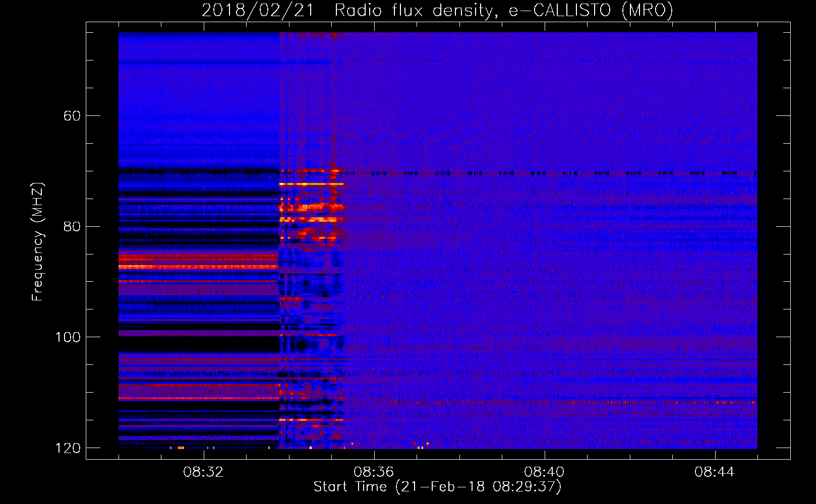Click the 08:40 time tick label
816x504 pixels.
coord(544,472)
